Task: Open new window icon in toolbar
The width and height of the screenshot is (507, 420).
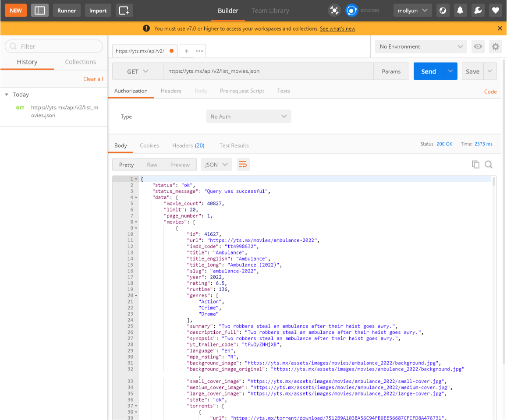Action: pos(124,11)
